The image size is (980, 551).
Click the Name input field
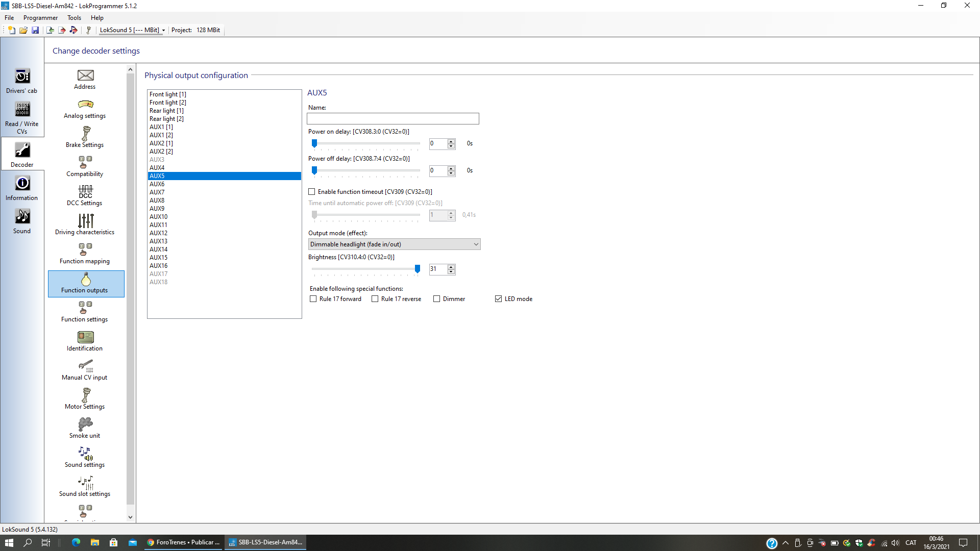393,119
